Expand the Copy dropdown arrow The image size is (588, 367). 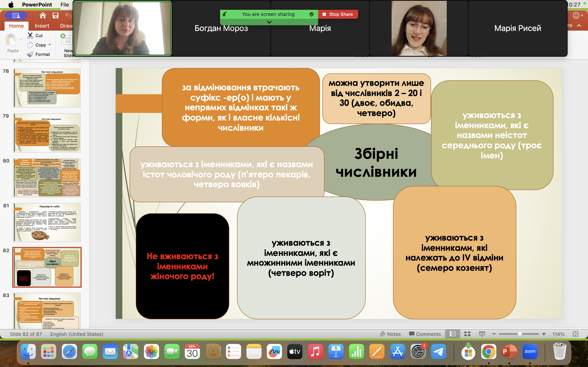(x=50, y=45)
